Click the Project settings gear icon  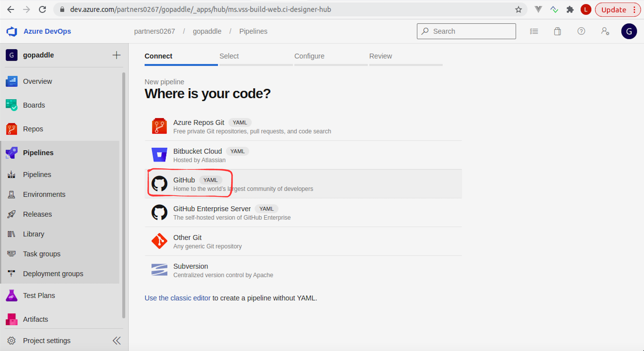(12, 341)
